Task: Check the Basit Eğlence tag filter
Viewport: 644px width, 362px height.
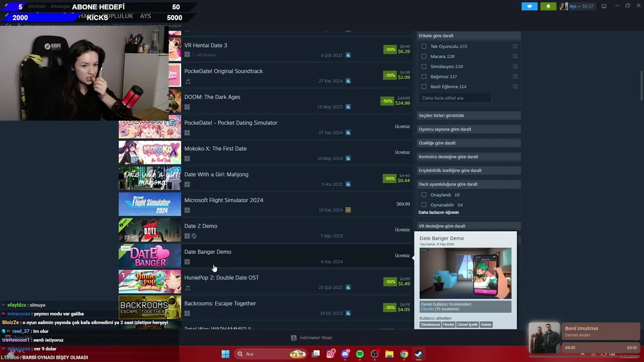Action: 424,86
